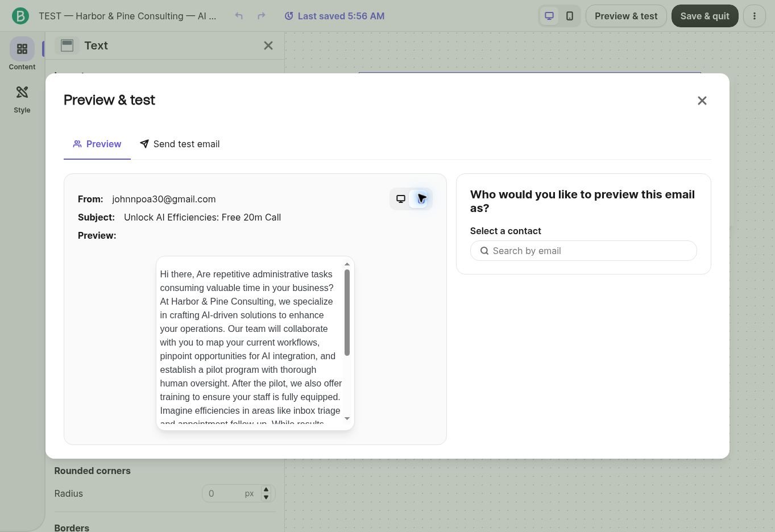Open the top-bar Preview & test button

click(626, 16)
